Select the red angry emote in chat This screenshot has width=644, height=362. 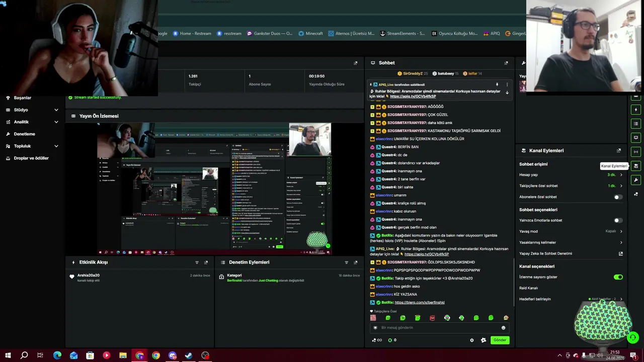[432, 318]
